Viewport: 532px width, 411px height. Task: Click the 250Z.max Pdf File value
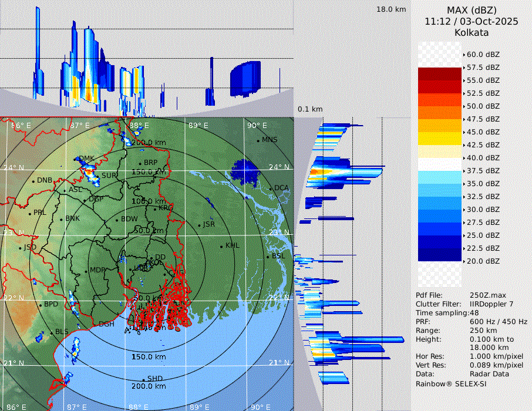click(x=484, y=295)
